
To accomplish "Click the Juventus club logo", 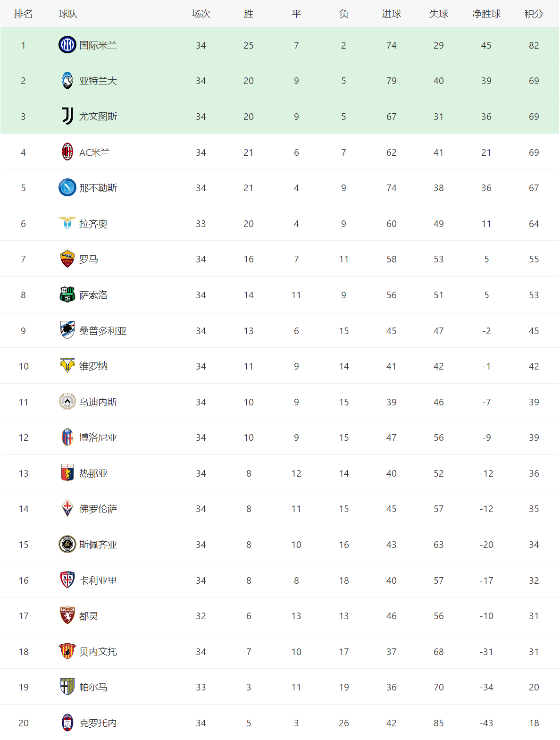I will pos(67,116).
